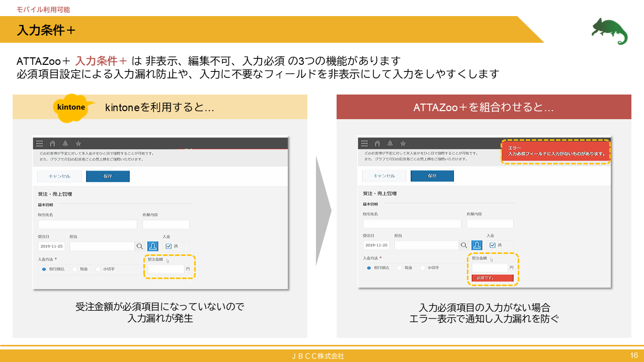Click the favorites star icon in the header
The width and height of the screenshot is (644, 362).
tap(78, 144)
